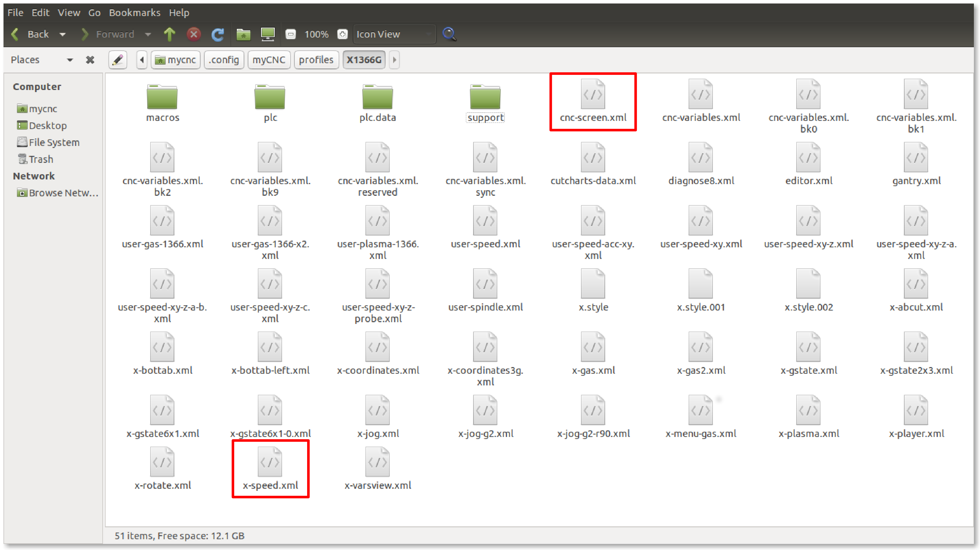Click the Zoom Out minus icon
980x550 pixels.
pyautogui.click(x=291, y=34)
